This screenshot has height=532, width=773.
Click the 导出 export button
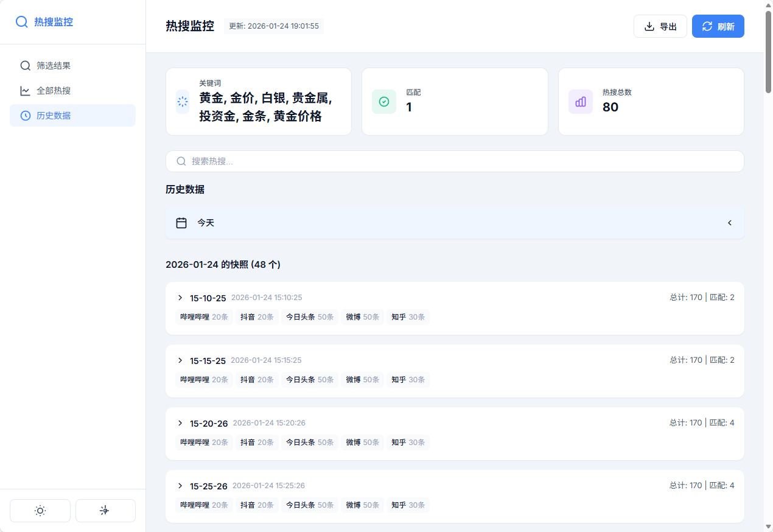(660, 26)
